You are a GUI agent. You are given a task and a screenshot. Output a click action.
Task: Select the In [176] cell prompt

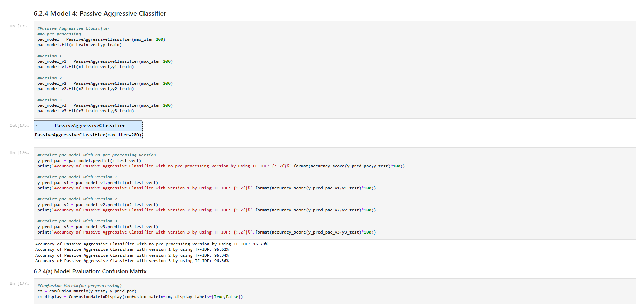pos(19,153)
